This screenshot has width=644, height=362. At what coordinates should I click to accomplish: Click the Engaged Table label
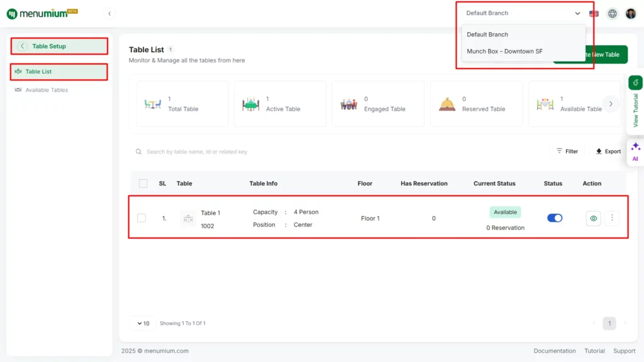pyautogui.click(x=384, y=109)
